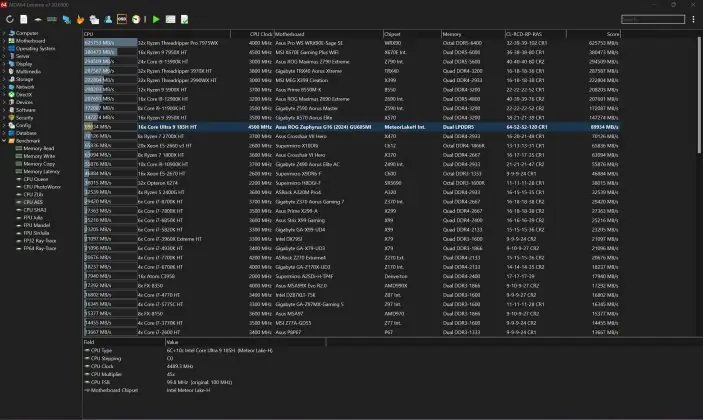
Task: Open the FP32 Ray-Trace benchmark
Action: click(39, 241)
